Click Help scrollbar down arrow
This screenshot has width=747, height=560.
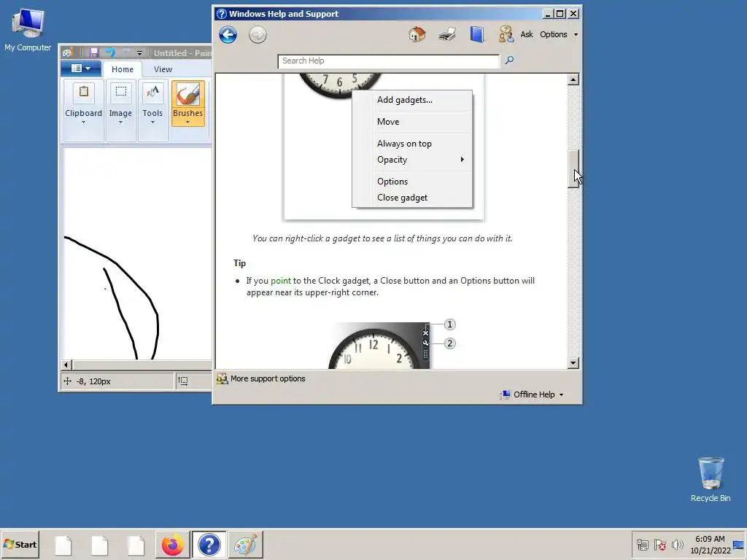click(x=573, y=363)
